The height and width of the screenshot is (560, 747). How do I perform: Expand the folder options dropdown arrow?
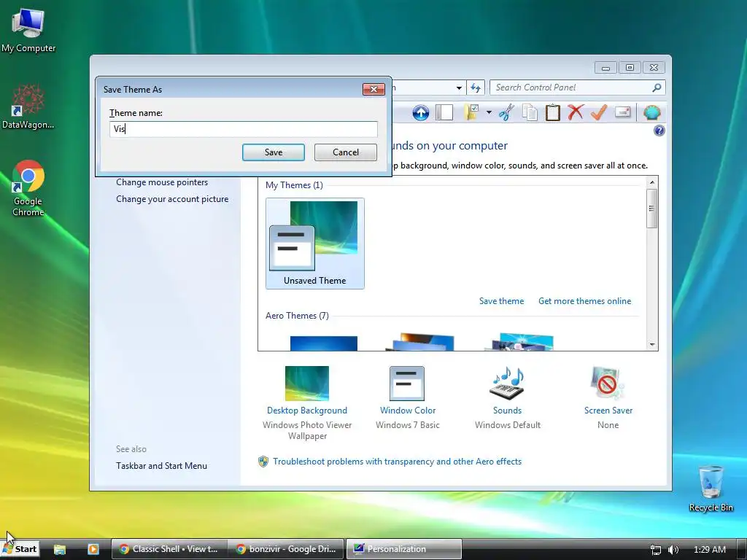[x=489, y=113]
